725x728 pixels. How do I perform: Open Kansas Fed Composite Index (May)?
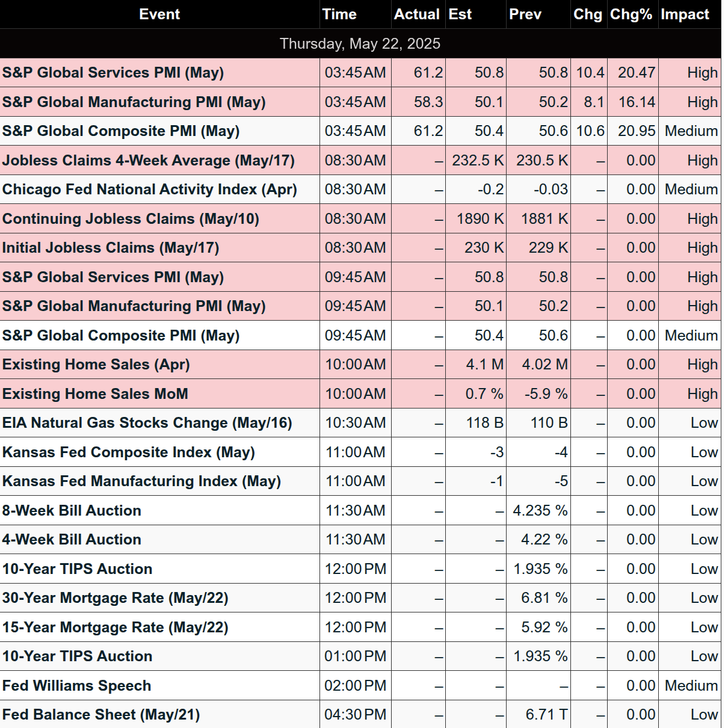coord(129,452)
